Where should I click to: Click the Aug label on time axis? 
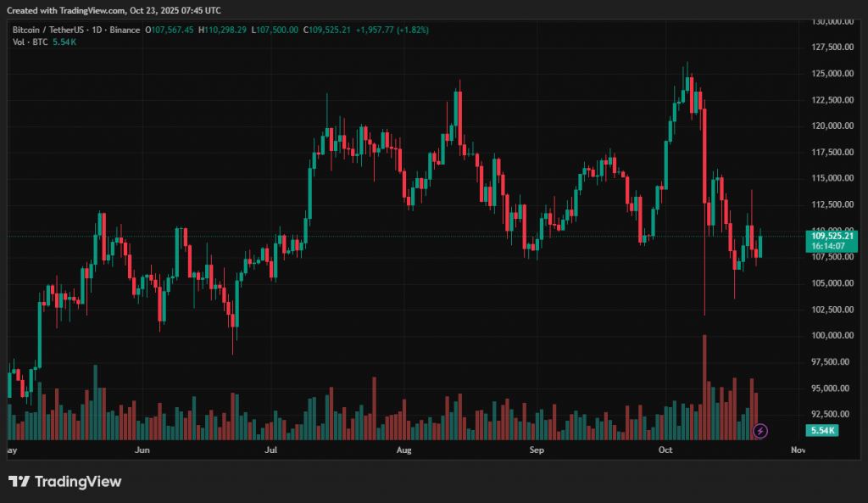coord(404,449)
